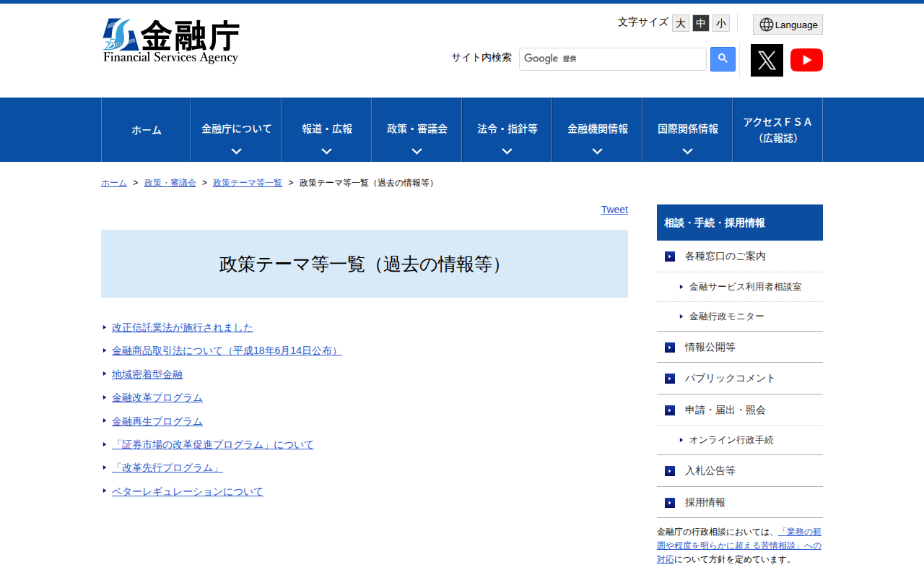Expand chevron under 国際関係情報
The width and height of the screenshot is (924, 578).
tap(687, 152)
